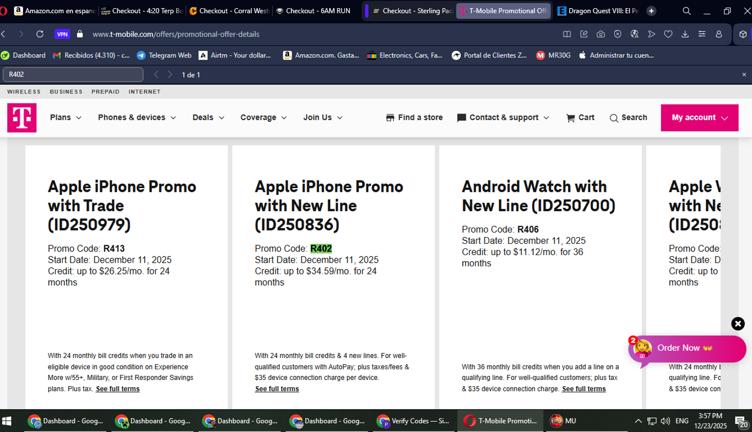Image resolution: width=752 pixels, height=432 pixels.
Task: Click the T-Mobile logo
Action: point(22,117)
